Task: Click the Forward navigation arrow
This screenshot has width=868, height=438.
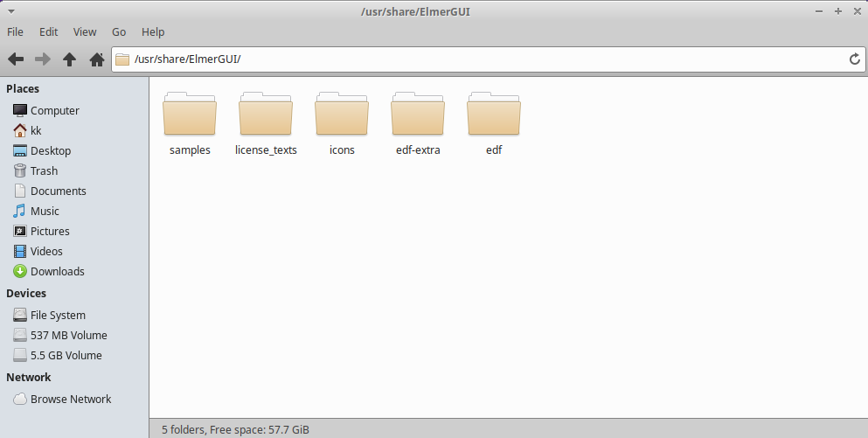Action: (x=43, y=59)
